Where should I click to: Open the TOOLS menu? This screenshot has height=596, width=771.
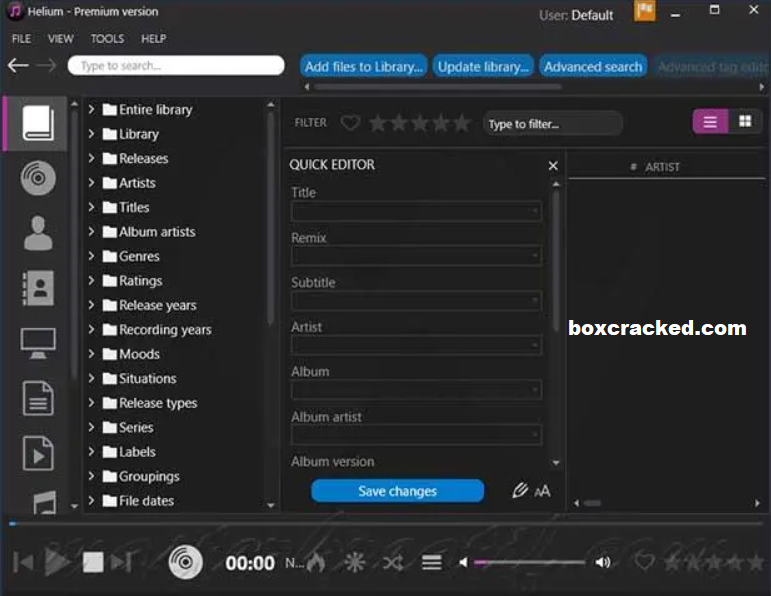[107, 39]
